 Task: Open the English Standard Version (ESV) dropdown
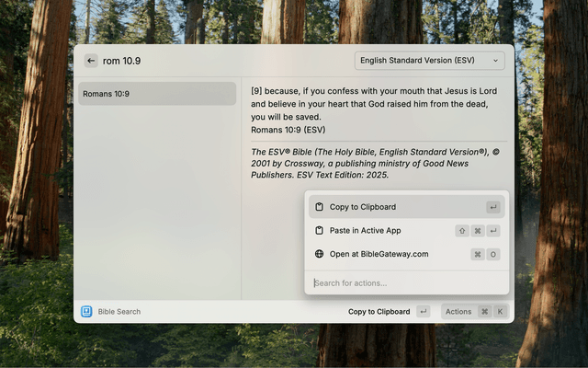click(x=429, y=61)
